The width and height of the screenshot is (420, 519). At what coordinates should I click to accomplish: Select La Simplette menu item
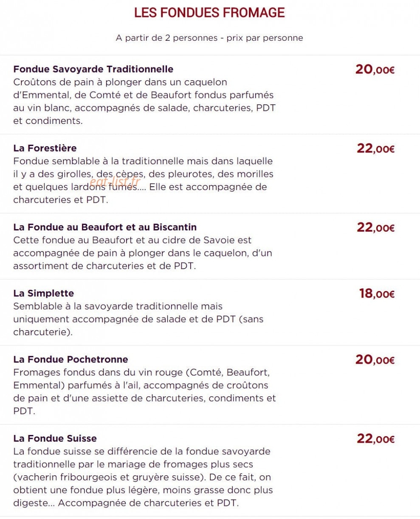pyautogui.click(x=43, y=293)
